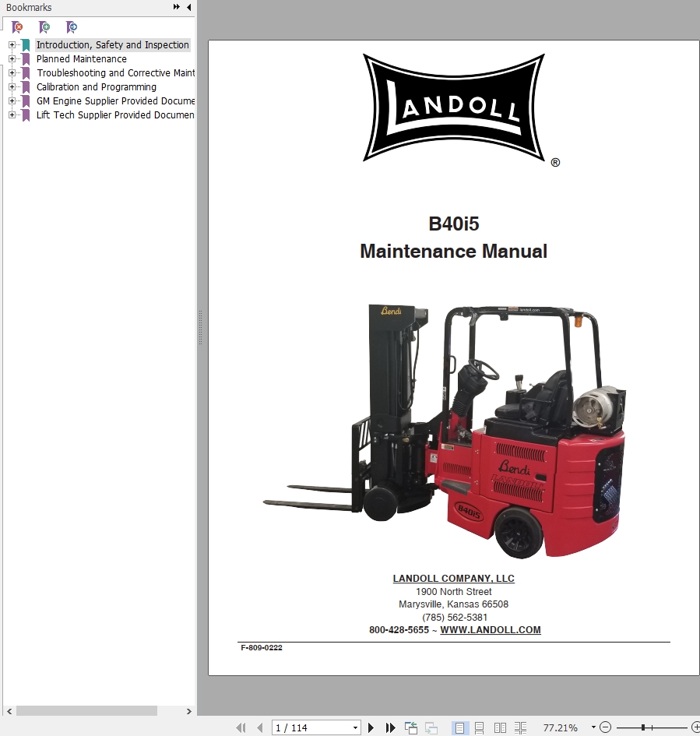This screenshot has height=736, width=700.
Task: Expand Introduction, Safety and Inspection bookmark
Action: pyautogui.click(x=12, y=45)
